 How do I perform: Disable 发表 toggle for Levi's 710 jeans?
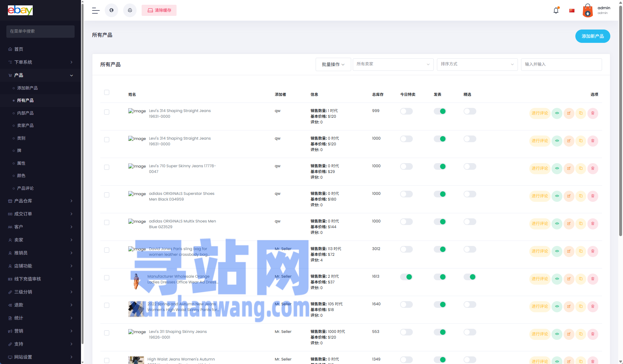[x=440, y=167]
